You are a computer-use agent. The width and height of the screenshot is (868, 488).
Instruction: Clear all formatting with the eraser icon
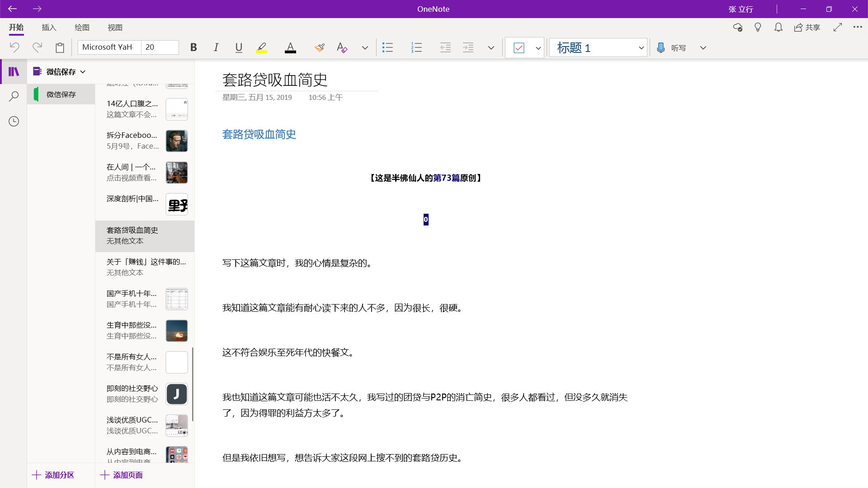pos(342,47)
